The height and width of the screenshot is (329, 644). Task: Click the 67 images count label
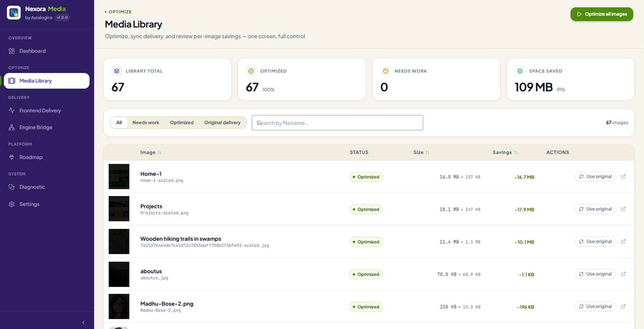(x=617, y=123)
